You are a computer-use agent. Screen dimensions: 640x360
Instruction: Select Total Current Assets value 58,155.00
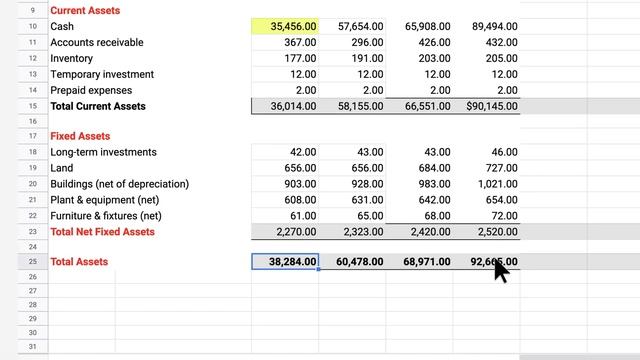[x=360, y=106]
